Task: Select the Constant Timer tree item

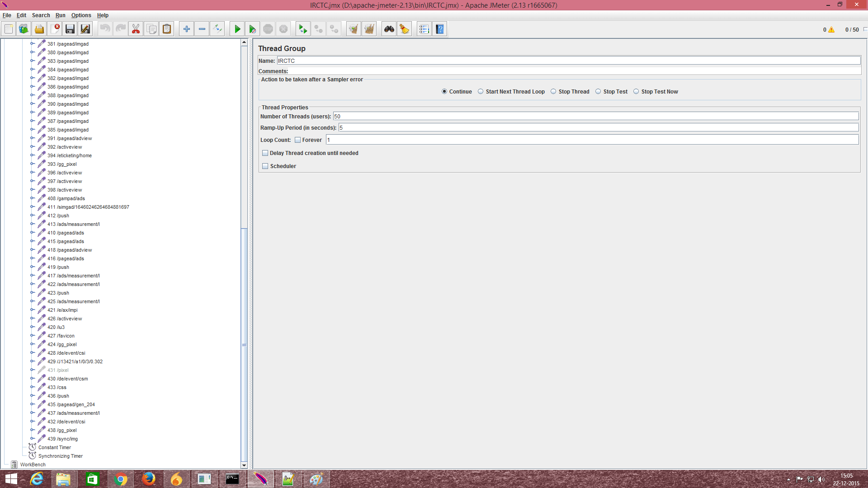Action: pos(55,447)
